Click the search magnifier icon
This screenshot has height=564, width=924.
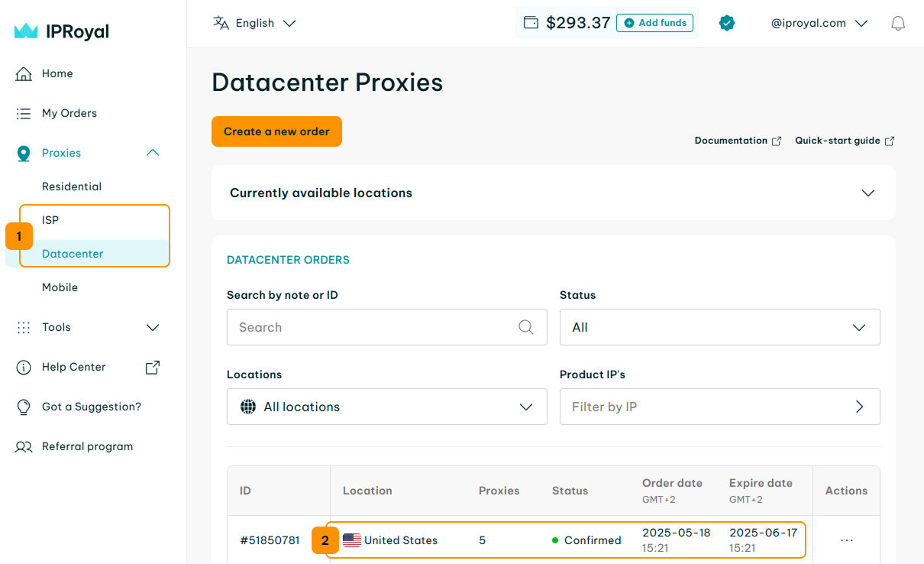(x=526, y=327)
